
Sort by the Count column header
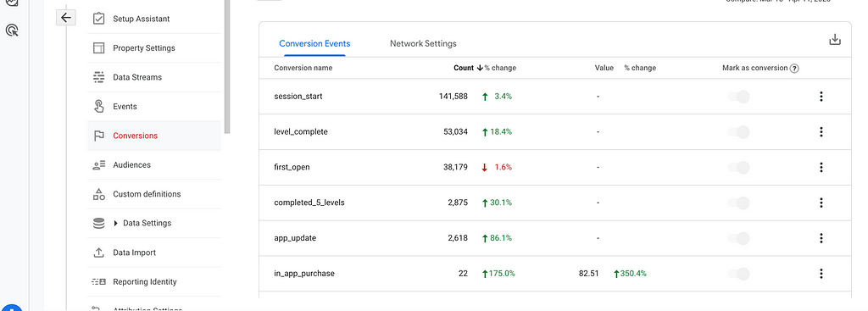tap(464, 68)
